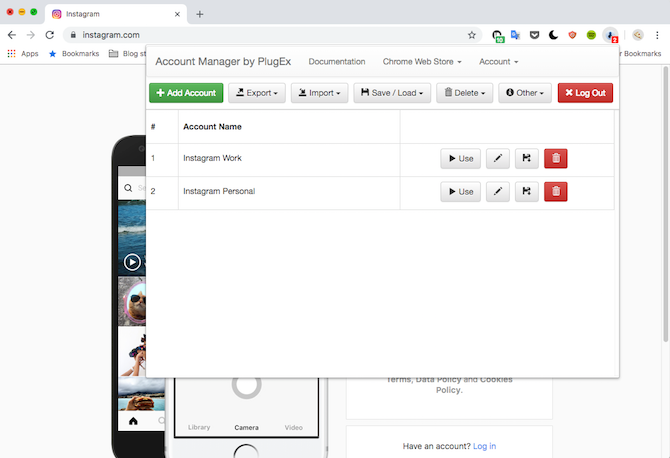The height and width of the screenshot is (458, 670).
Task: Open the Apps shortcut in bookmarks bar
Action: coord(23,54)
